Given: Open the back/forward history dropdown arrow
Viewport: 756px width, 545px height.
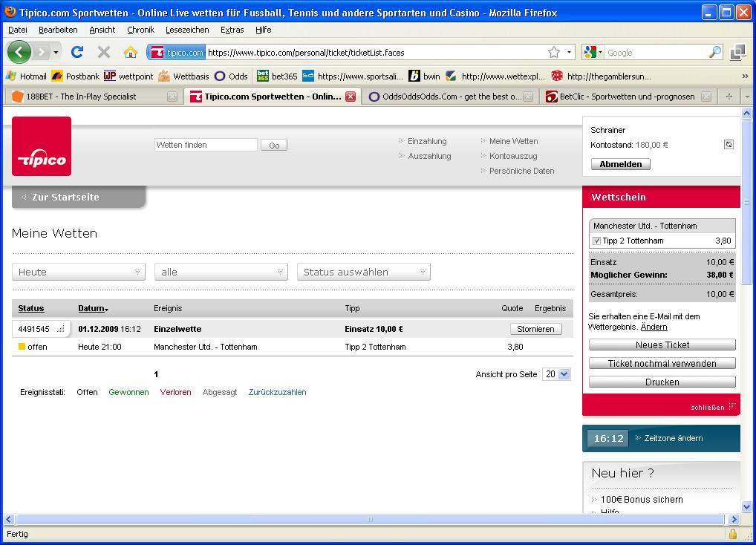Looking at the screenshot, I should pos(56,52).
